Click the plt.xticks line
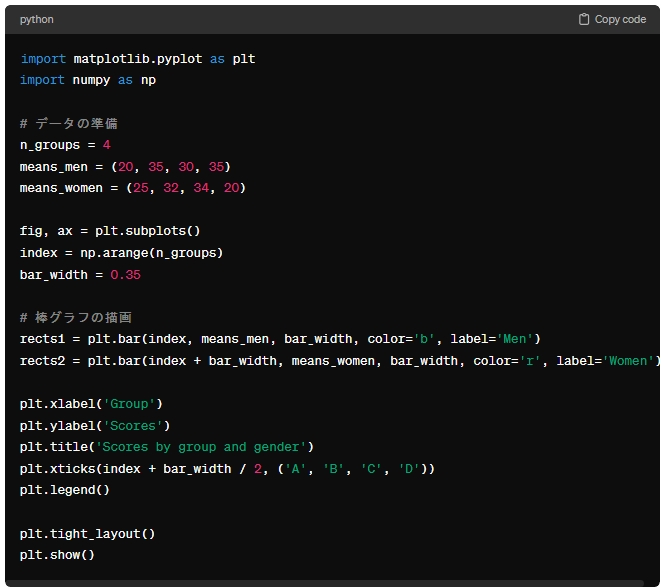 click(227, 469)
